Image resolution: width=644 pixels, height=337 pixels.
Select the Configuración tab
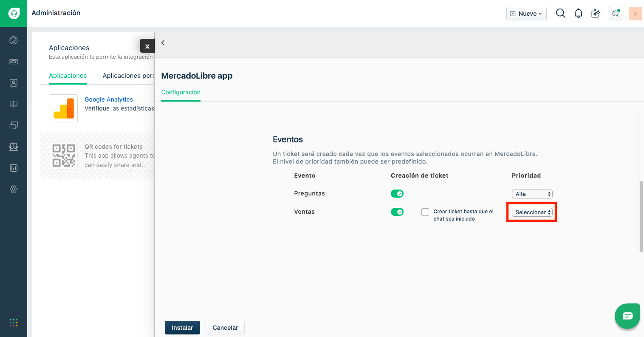pyautogui.click(x=181, y=92)
